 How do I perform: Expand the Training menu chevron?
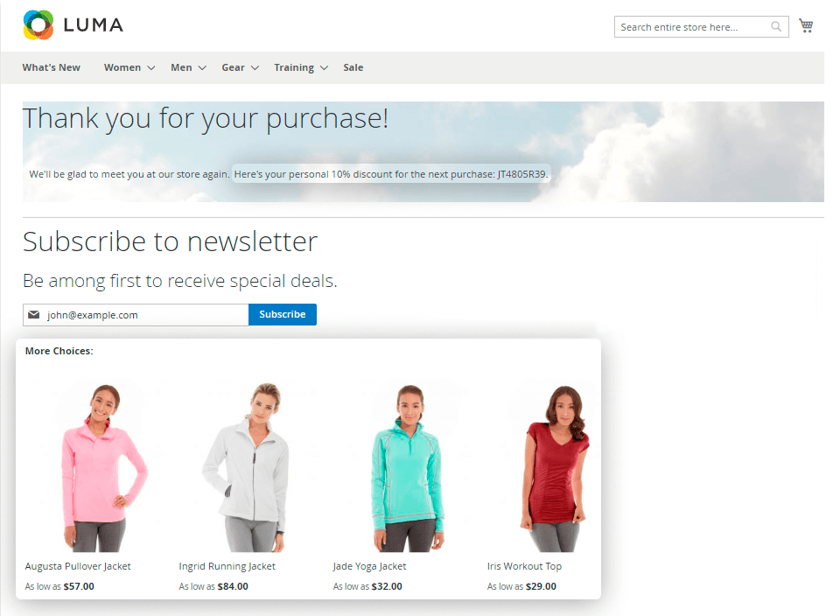click(324, 68)
